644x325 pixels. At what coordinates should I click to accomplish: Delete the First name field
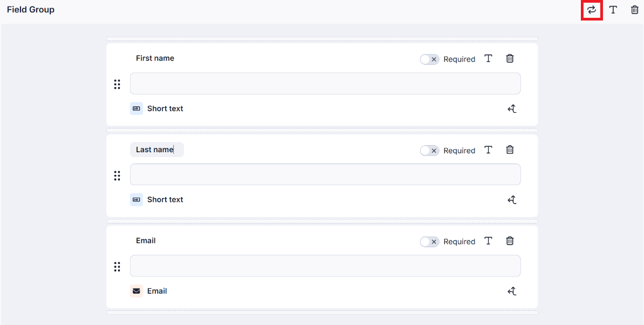(x=510, y=58)
